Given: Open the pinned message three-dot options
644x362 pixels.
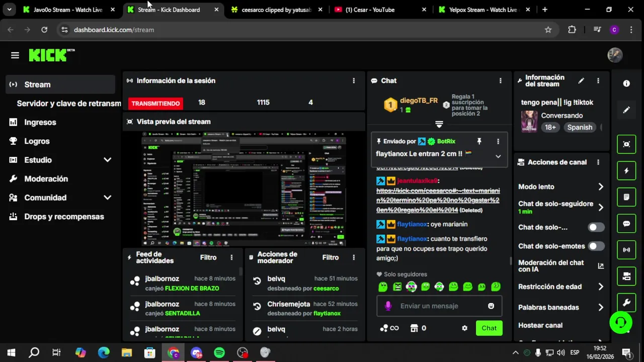Looking at the screenshot, I should (x=498, y=142).
